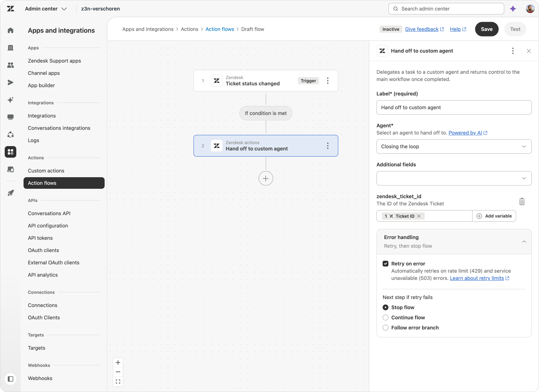The image size is (539, 392).
Task: Zoom out on the flow canvas
Action: point(118,372)
